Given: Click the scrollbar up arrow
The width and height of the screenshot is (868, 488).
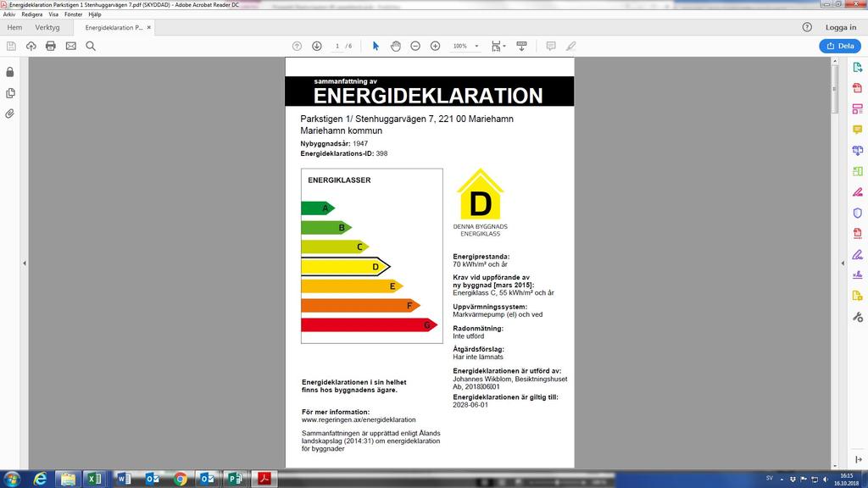Looking at the screenshot, I should 835,61.
